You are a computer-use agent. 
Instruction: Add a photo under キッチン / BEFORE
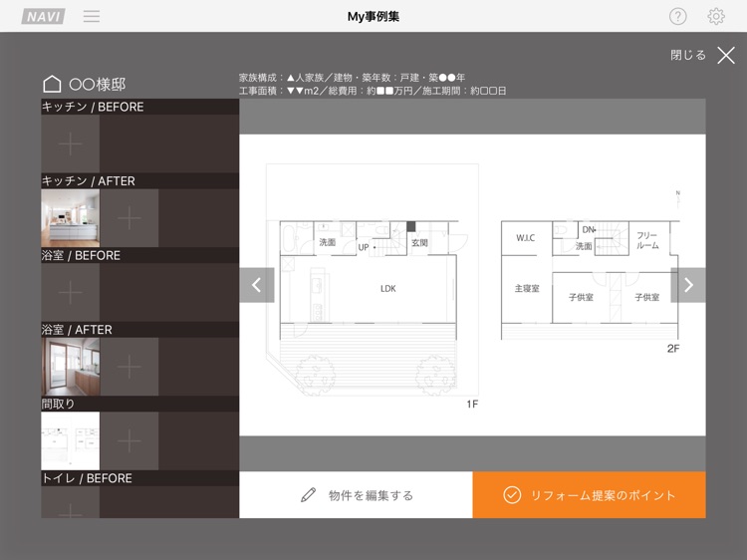pyautogui.click(x=71, y=143)
